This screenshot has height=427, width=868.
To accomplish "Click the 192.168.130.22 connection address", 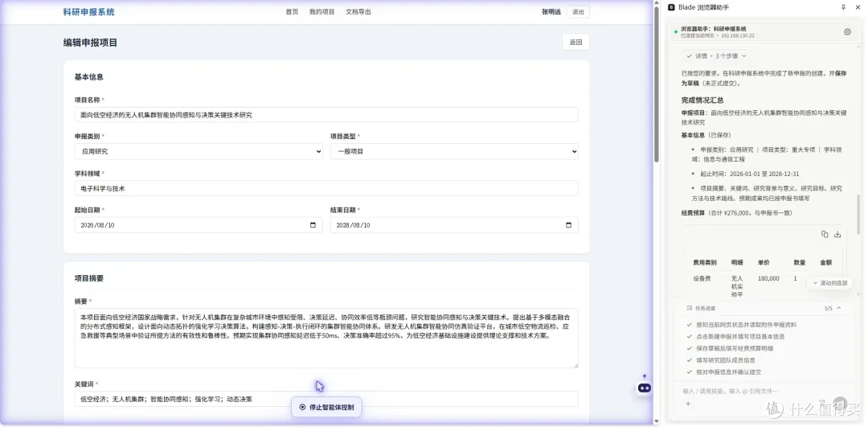I will click(x=737, y=35).
